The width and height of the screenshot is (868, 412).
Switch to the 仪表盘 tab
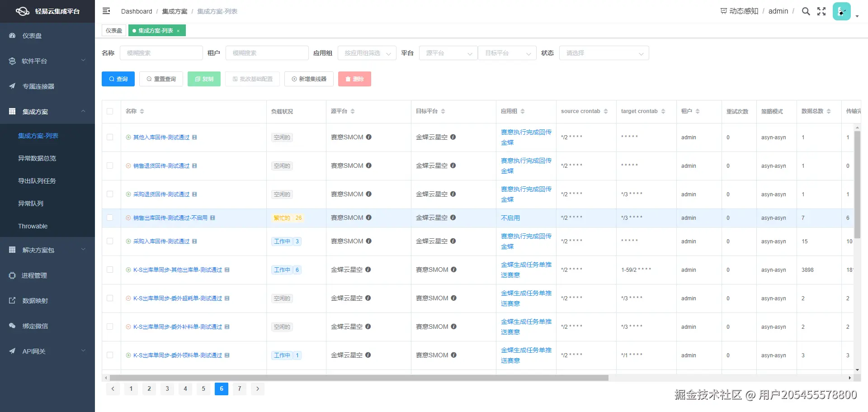click(x=113, y=30)
